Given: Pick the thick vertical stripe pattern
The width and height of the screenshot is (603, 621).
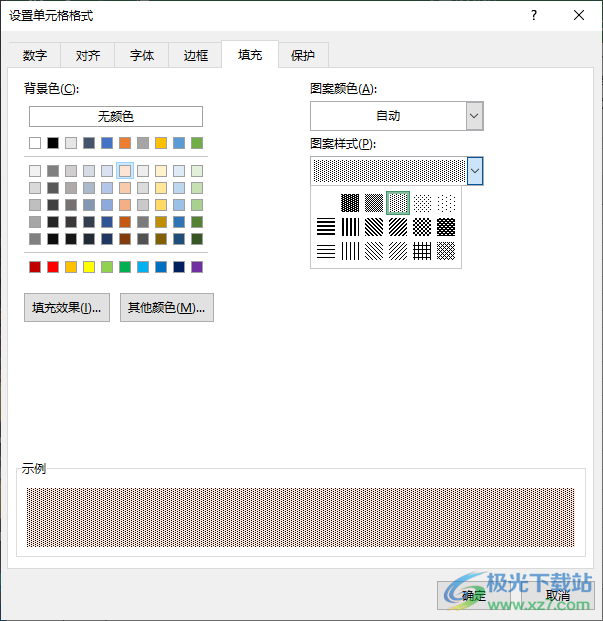Looking at the screenshot, I should 350,227.
